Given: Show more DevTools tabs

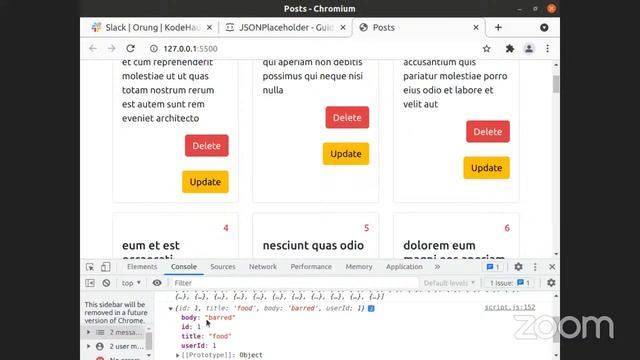Looking at the screenshot, I should (x=437, y=267).
